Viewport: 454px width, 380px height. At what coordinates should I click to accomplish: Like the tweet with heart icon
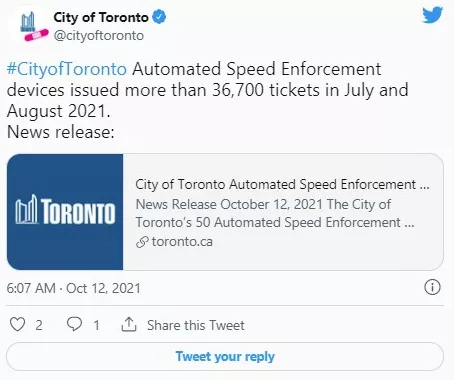tap(17, 324)
